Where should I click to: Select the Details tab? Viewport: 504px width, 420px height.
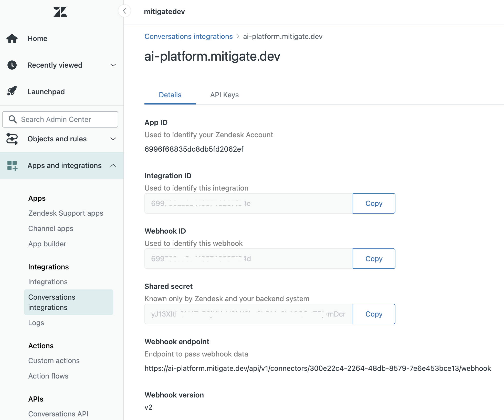point(170,95)
